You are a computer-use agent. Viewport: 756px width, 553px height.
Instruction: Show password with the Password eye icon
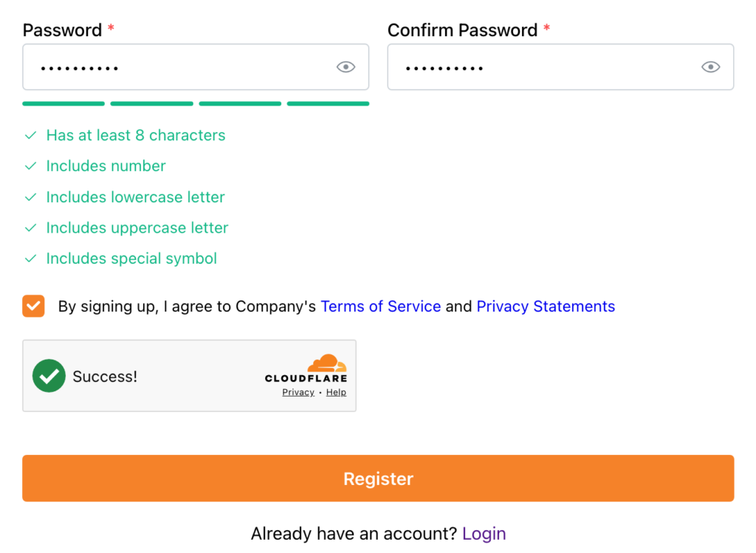(x=346, y=67)
